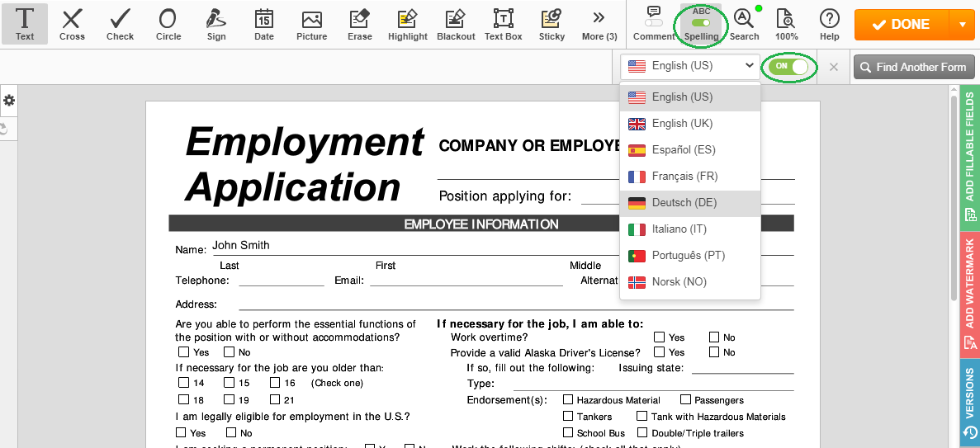Add a Sticky note

tap(552, 25)
